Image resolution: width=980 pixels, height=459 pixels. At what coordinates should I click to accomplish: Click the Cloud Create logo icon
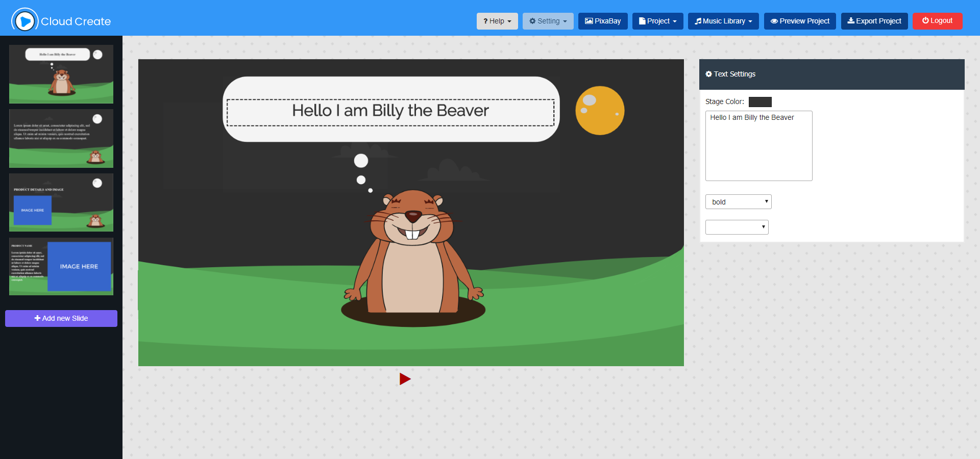(24, 21)
